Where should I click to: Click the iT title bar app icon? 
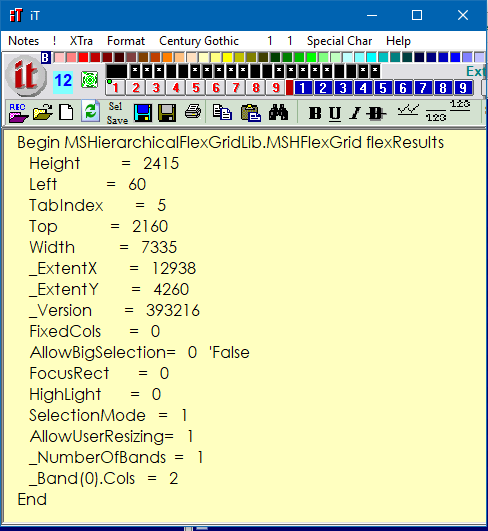coord(16,15)
